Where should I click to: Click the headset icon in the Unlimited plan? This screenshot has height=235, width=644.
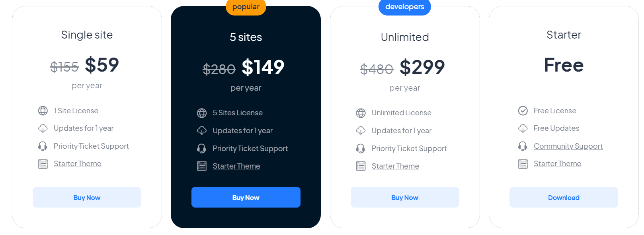361,148
